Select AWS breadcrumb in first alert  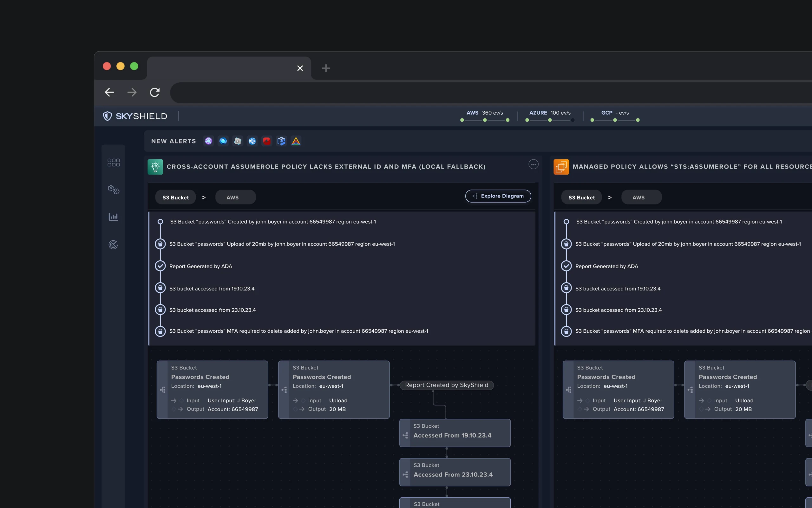coord(236,197)
